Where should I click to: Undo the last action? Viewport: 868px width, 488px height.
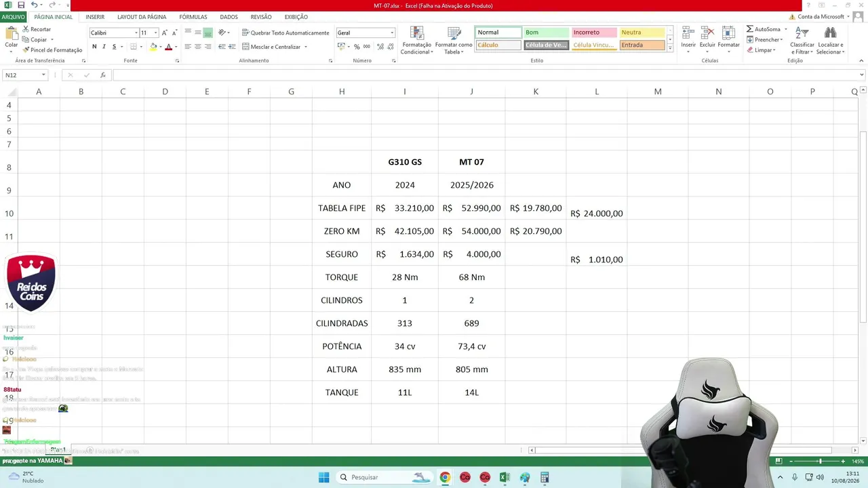(34, 5)
